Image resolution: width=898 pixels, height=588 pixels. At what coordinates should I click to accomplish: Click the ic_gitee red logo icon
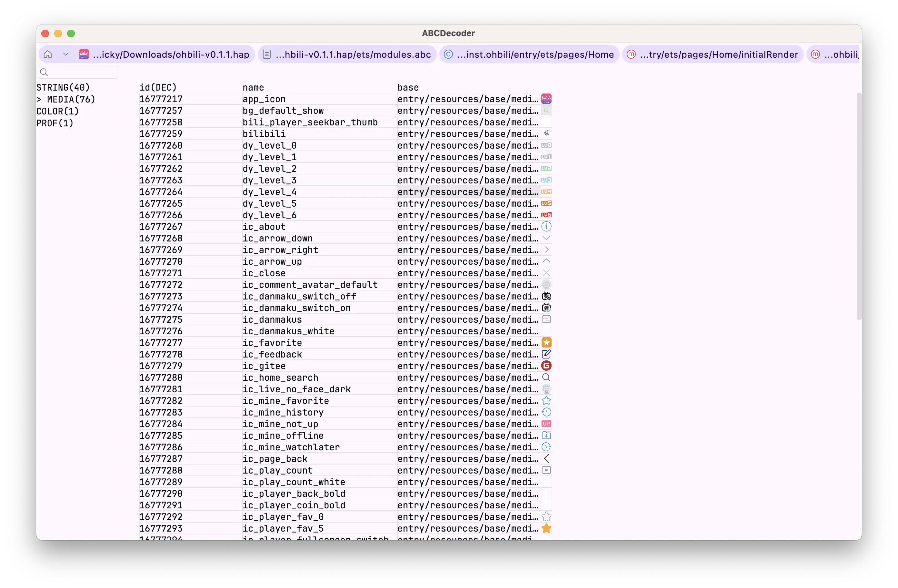(x=546, y=366)
